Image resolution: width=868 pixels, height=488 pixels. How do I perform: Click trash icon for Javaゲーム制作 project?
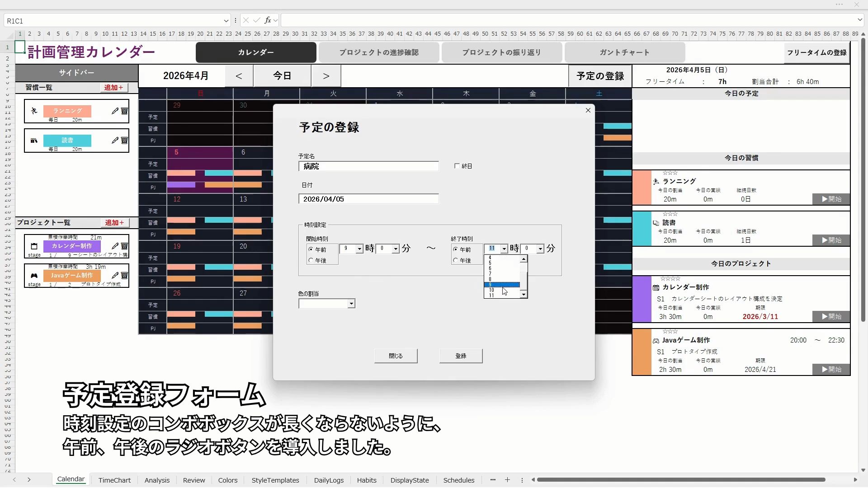point(124,276)
